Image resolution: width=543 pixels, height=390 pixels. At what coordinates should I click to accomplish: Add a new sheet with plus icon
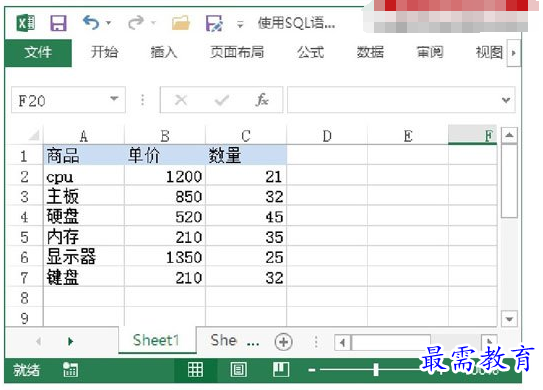click(283, 342)
